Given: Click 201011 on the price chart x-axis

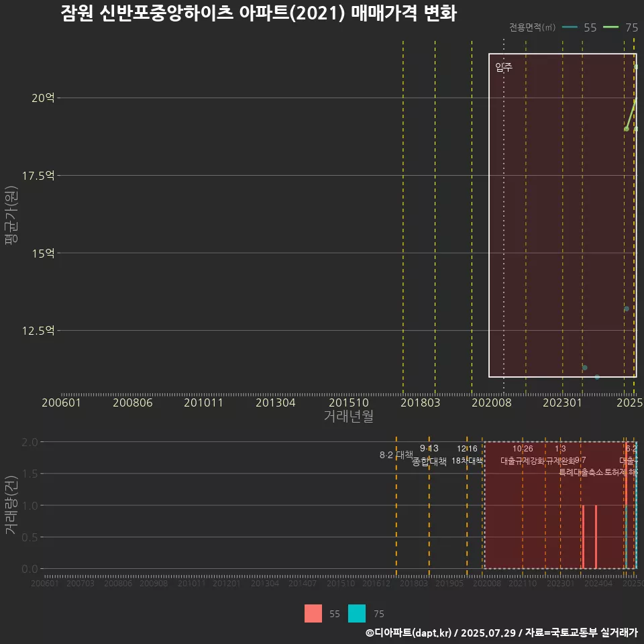Looking at the screenshot, I should tap(203, 402).
